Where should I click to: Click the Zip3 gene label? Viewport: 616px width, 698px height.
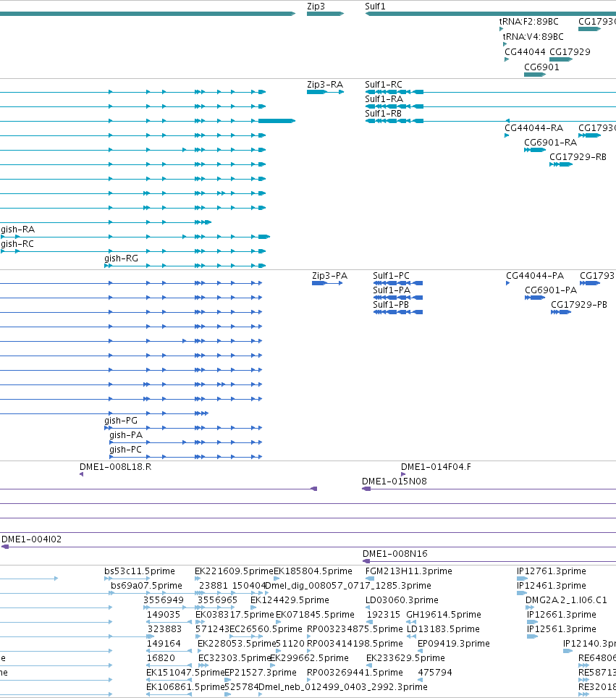click(316, 7)
